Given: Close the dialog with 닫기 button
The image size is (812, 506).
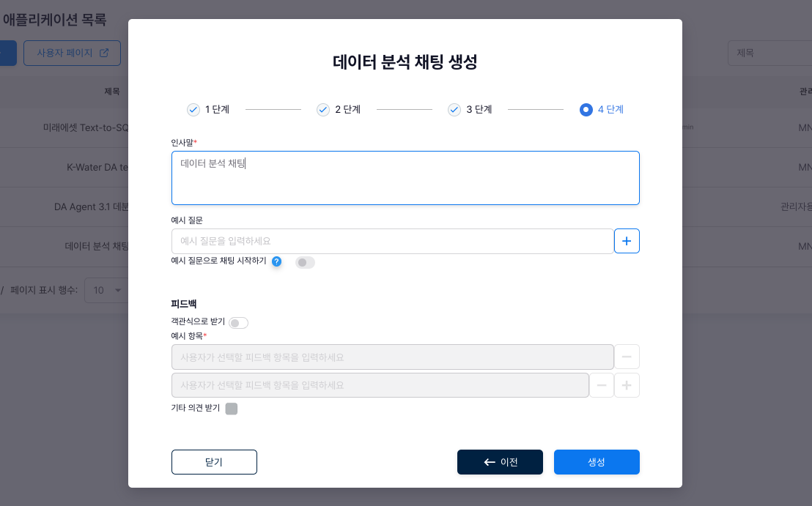Looking at the screenshot, I should pyautogui.click(x=214, y=462).
